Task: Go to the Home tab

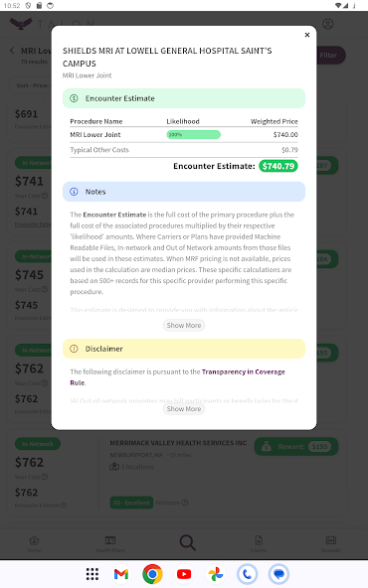Action: 34,543
